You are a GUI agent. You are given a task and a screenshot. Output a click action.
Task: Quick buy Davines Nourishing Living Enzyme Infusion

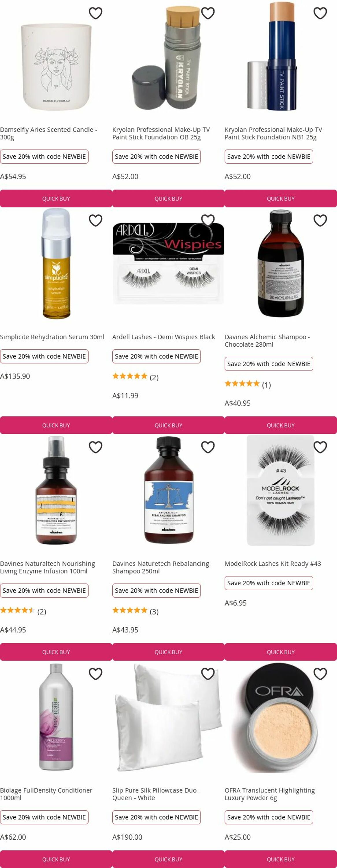56,652
